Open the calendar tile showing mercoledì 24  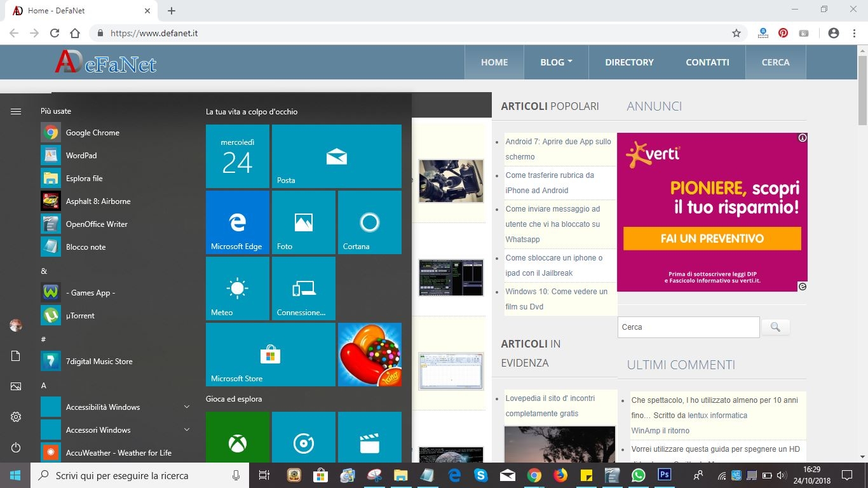coord(238,156)
